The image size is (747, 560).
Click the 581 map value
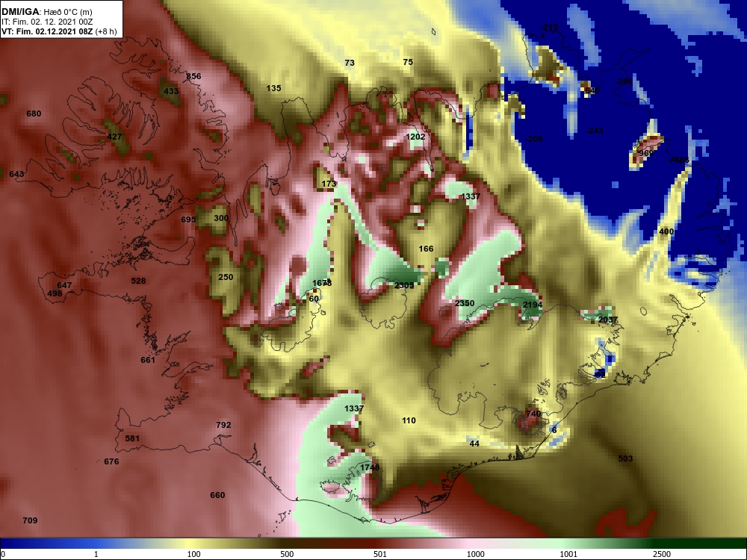click(x=132, y=438)
